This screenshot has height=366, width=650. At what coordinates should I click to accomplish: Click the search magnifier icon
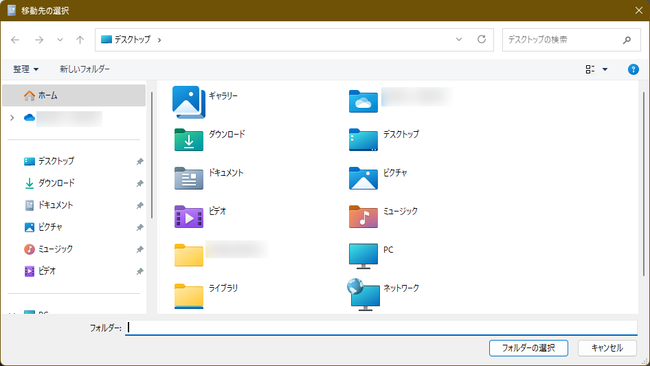[627, 40]
